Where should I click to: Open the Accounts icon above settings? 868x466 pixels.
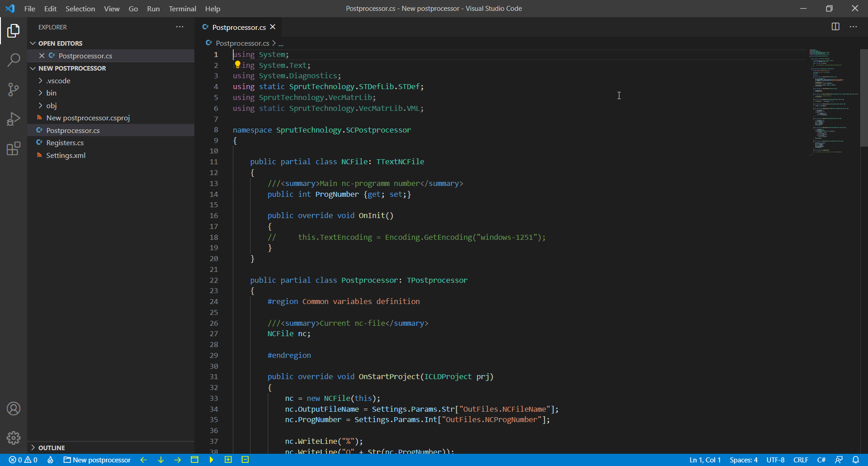(14, 409)
